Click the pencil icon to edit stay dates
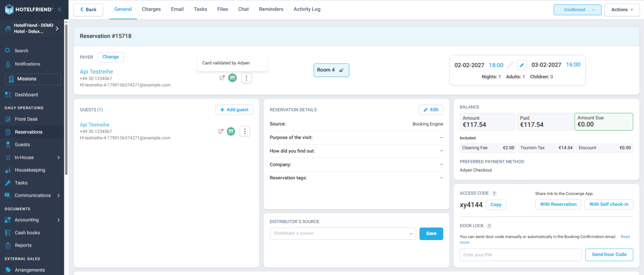 click(521, 65)
